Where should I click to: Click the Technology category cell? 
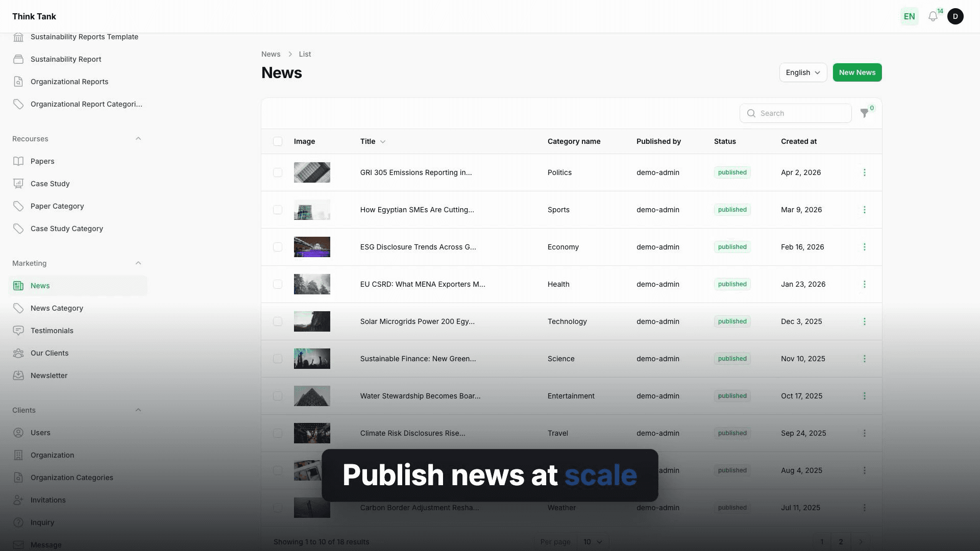point(567,321)
